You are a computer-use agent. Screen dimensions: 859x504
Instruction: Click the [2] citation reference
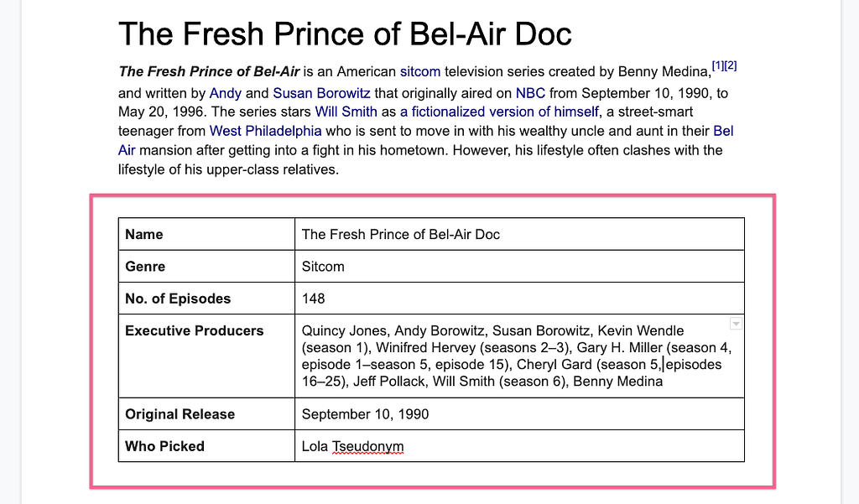[x=731, y=65]
